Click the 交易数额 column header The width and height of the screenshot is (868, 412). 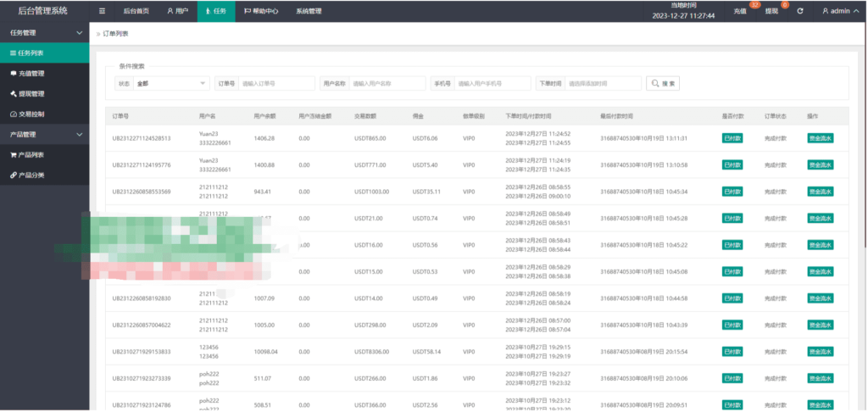tap(365, 116)
